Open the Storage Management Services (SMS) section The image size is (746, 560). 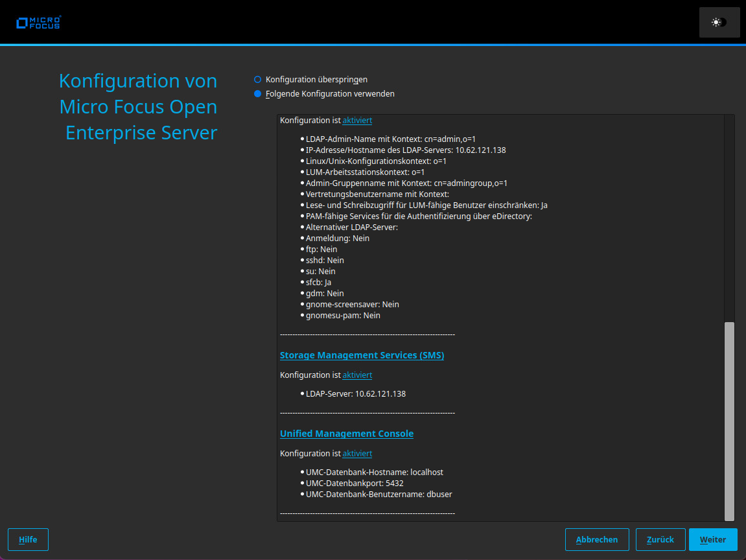coord(362,355)
